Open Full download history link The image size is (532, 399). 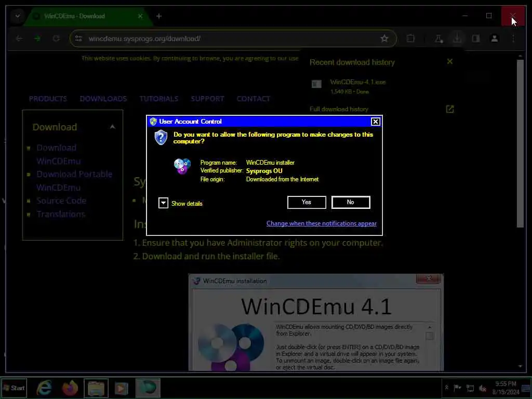tap(339, 109)
